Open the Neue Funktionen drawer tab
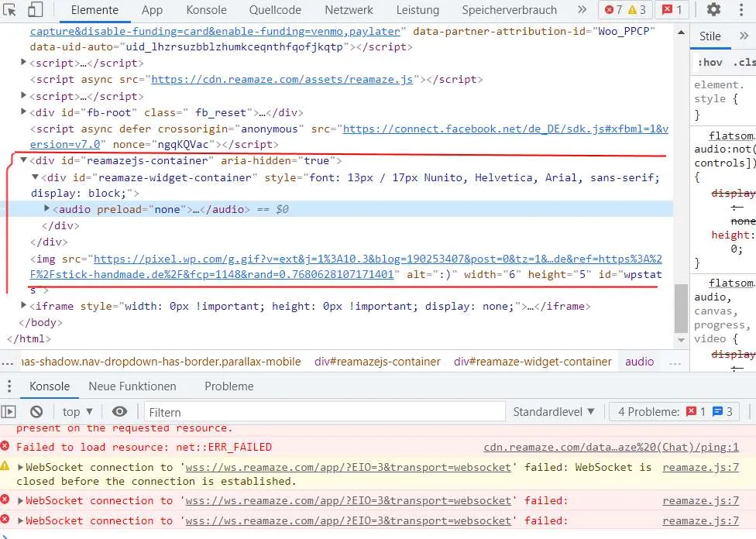Screen dimensions: 756x539 click(x=132, y=386)
